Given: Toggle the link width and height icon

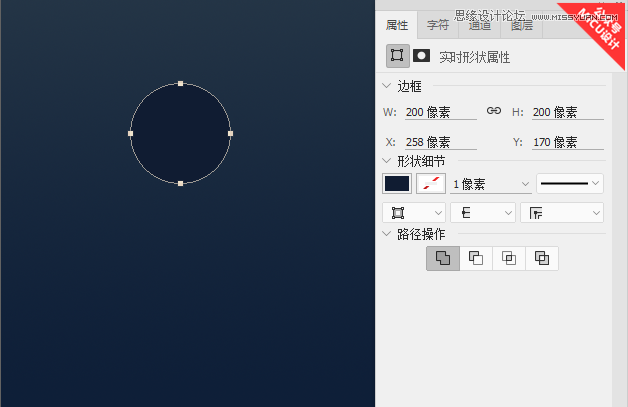Looking at the screenshot, I should tap(493, 111).
